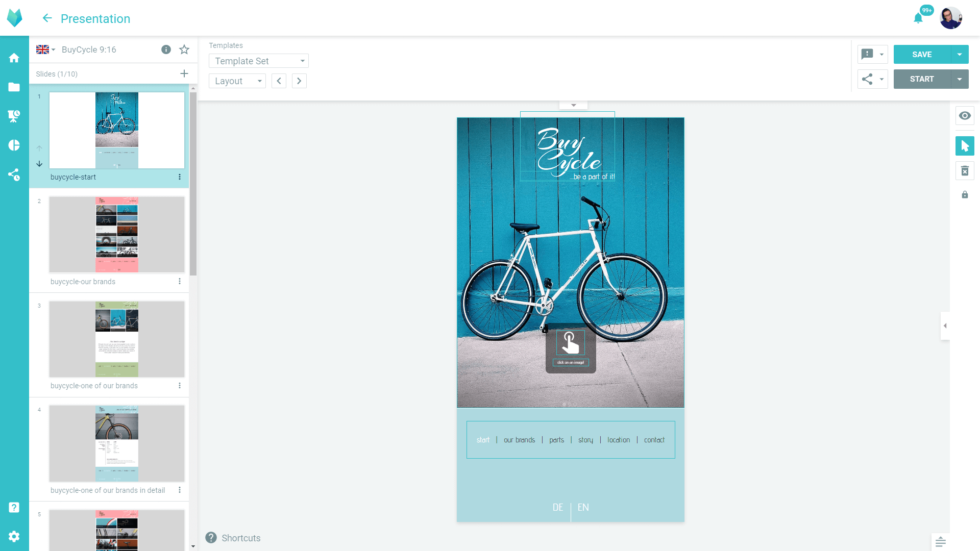
Task: Select slide 2 buycycle-our brands thumbnail
Action: coord(117,235)
